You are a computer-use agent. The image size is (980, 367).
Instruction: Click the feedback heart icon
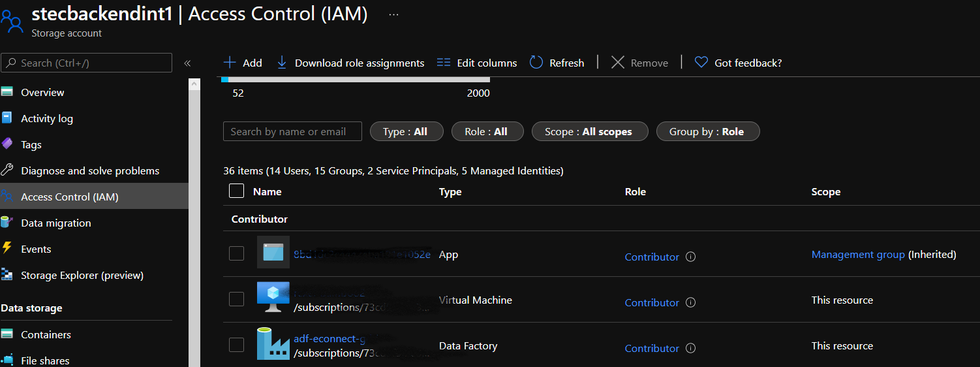click(x=701, y=63)
